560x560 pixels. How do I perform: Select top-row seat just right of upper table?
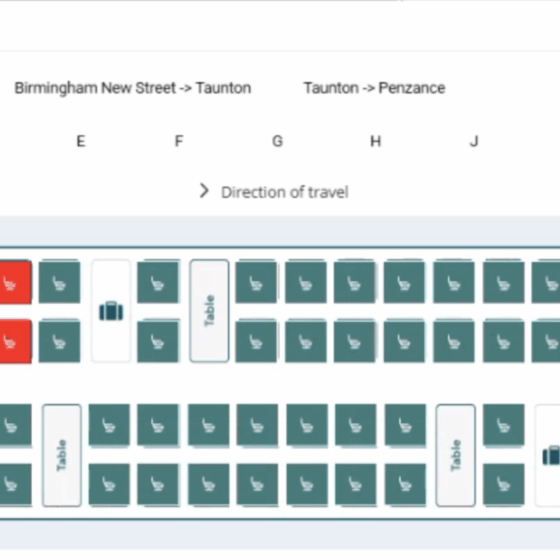click(x=256, y=282)
